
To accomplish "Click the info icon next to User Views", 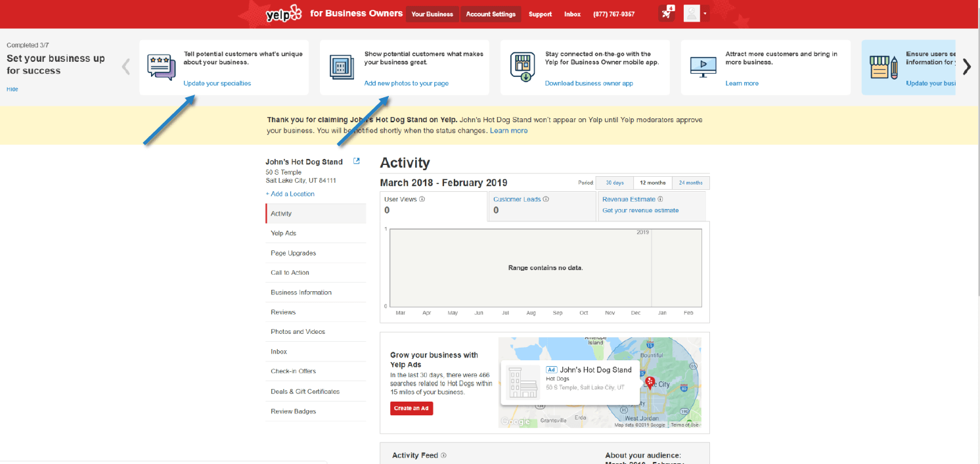I will click(x=422, y=199).
